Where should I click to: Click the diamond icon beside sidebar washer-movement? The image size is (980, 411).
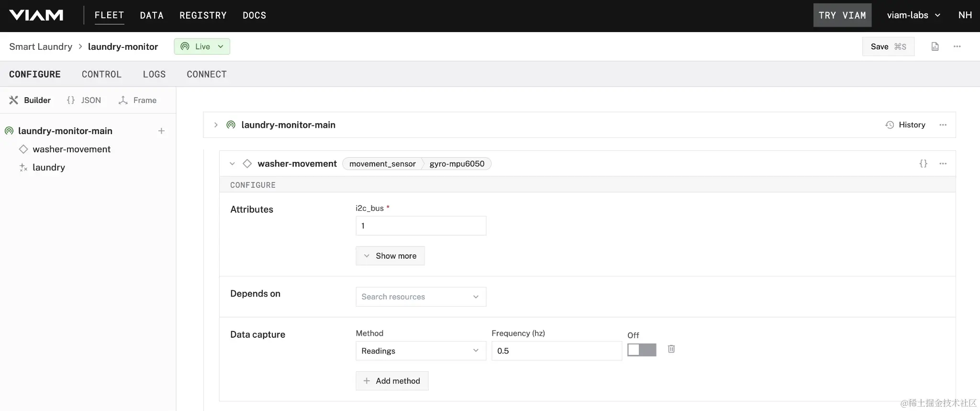23,149
